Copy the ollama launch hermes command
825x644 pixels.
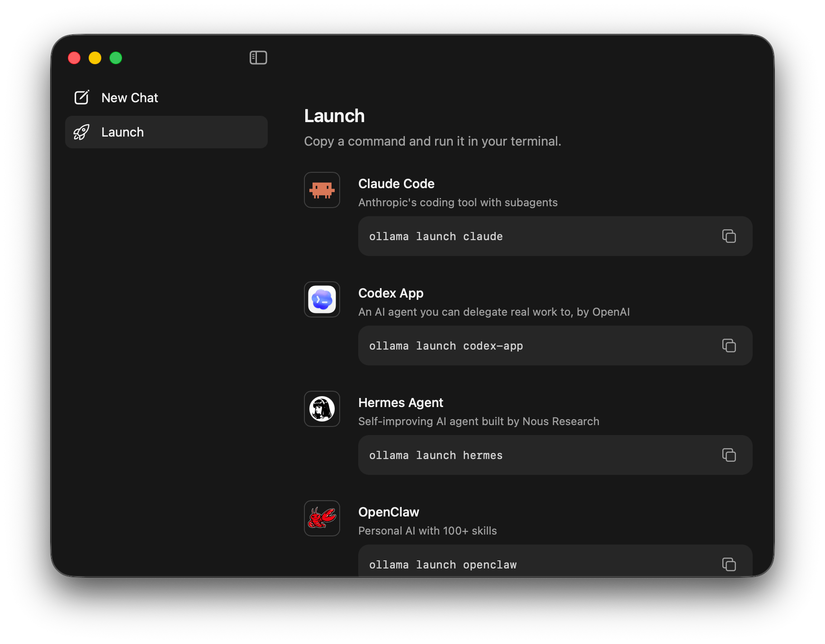click(x=729, y=455)
